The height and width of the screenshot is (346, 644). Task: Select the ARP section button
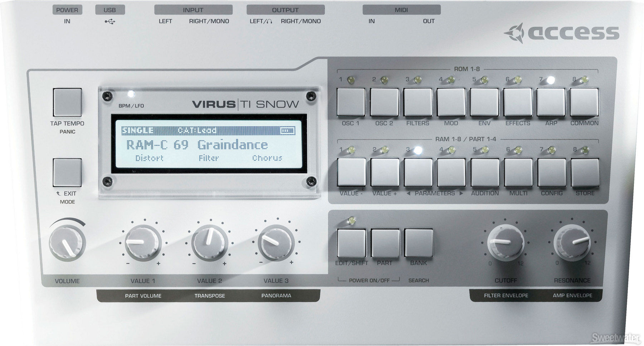pos(551,102)
